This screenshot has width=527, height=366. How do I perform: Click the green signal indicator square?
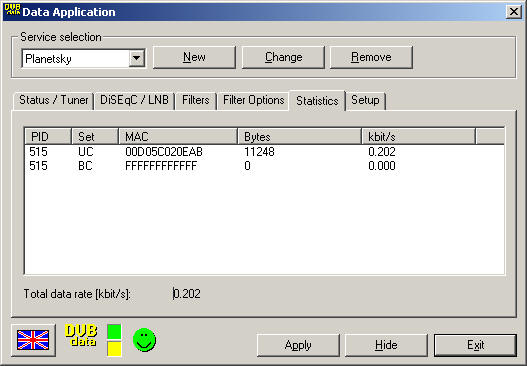click(114, 331)
